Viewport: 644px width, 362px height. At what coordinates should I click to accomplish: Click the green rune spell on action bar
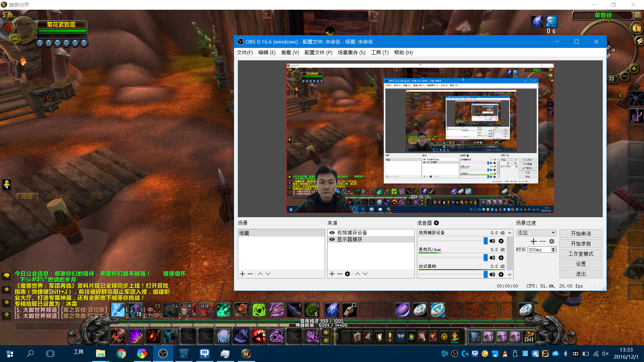tap(259, 310)
